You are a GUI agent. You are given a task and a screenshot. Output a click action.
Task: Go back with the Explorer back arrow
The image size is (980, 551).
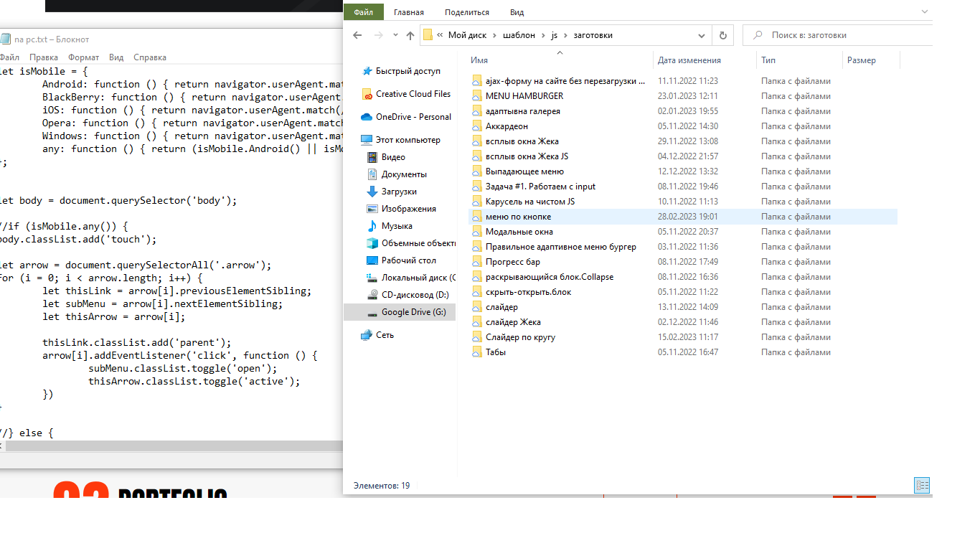[x=357, y=35]
